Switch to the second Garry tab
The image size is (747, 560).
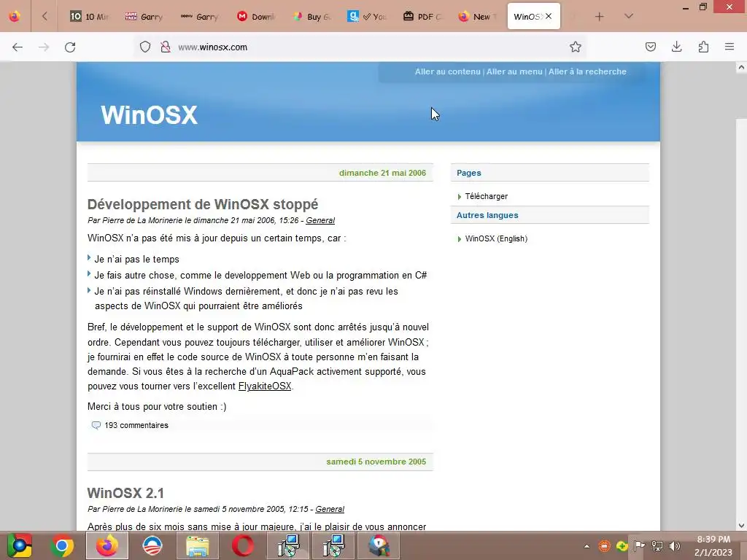pyautogui.click(x=200, y=17)
